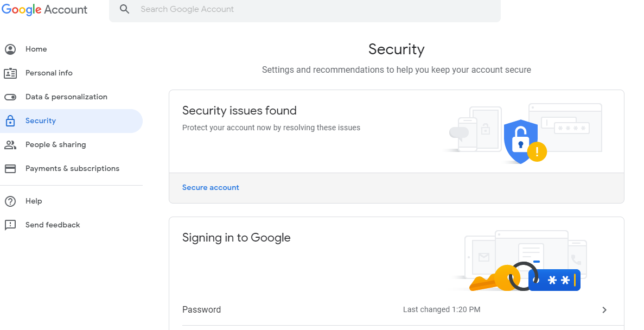Click the Google Account logo

click(44, 10)
